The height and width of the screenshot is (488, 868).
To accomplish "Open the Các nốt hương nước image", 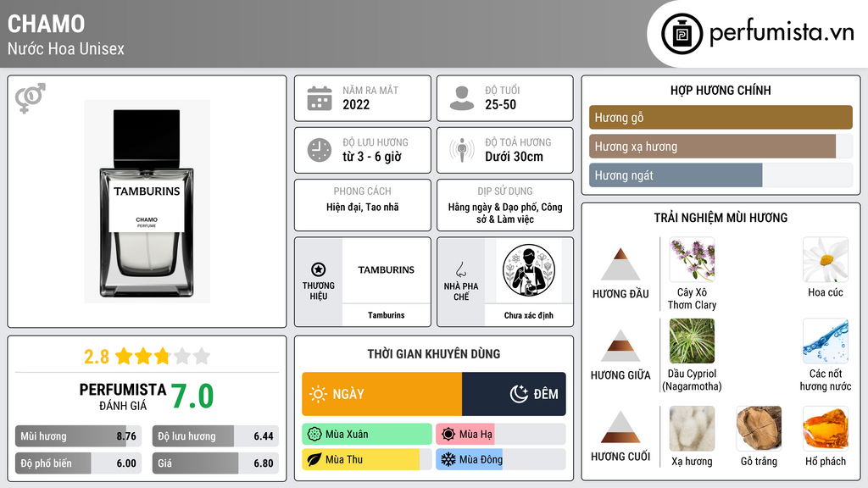I will (826, 341).
